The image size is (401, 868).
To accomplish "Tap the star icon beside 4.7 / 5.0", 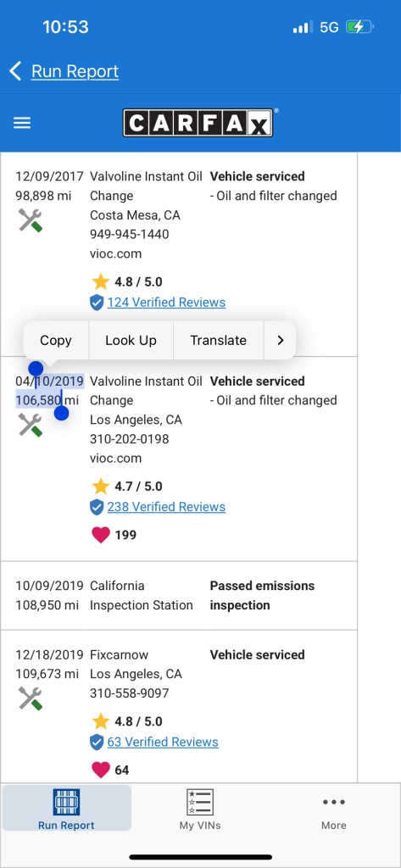I will point(100,486).
